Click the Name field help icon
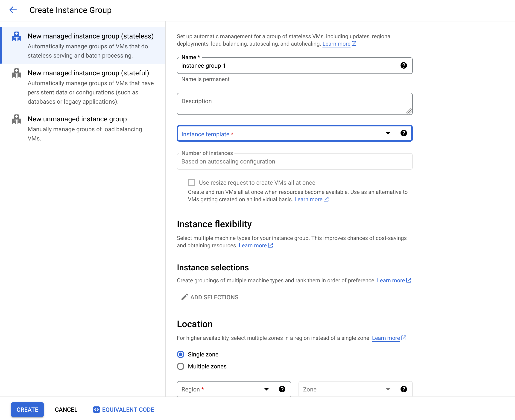This screenshot has width=515, height=420. 404,66
